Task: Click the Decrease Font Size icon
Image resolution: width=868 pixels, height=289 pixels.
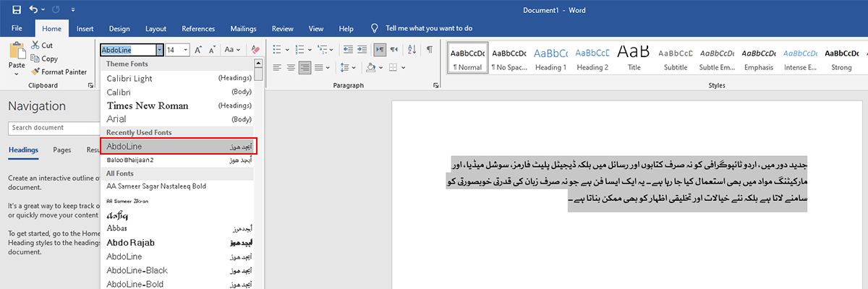Action: click(x=212, y=50)
